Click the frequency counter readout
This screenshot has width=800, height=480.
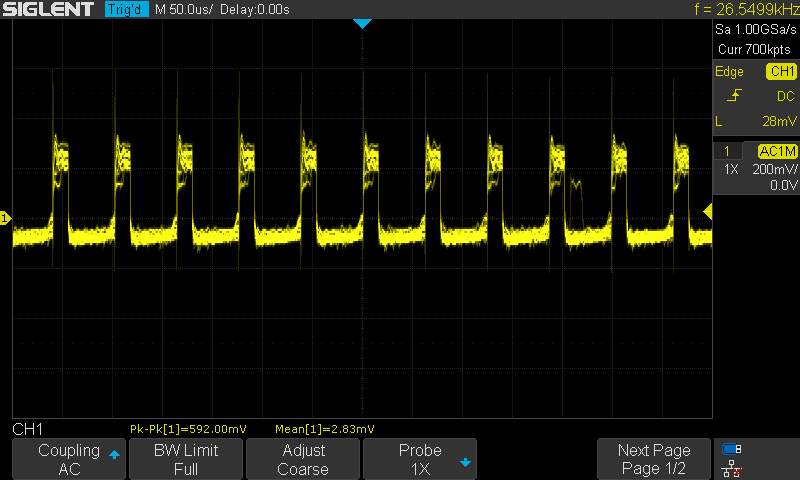coord(743,10)
